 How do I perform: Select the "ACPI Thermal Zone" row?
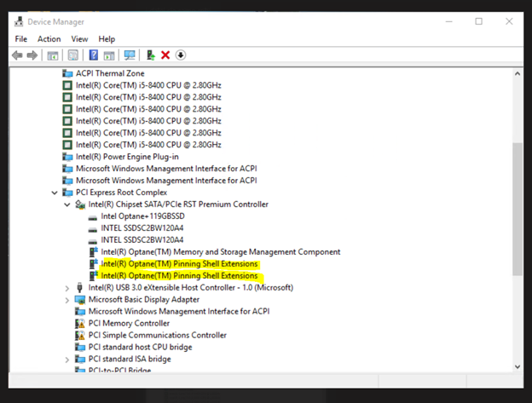click(110, 73)
